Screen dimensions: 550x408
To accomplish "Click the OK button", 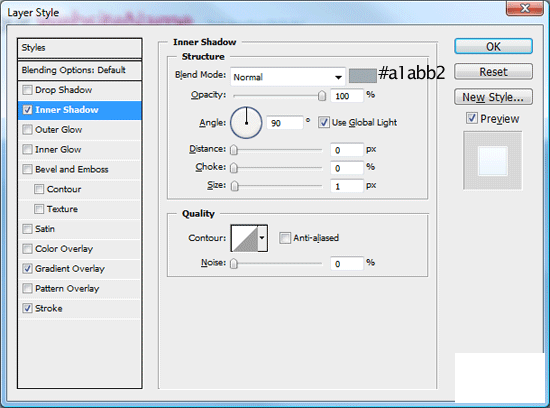I will pyautogui.click(x=493, y=47).
